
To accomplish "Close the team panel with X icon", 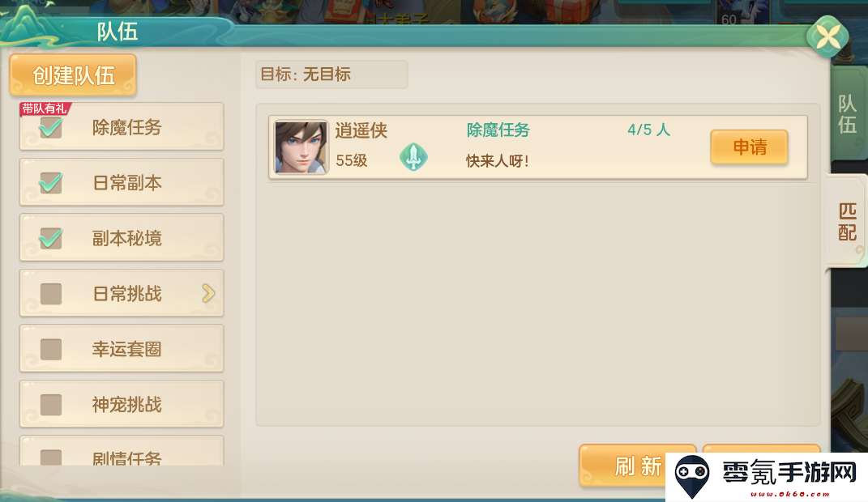I will click(x=827, y=37).
